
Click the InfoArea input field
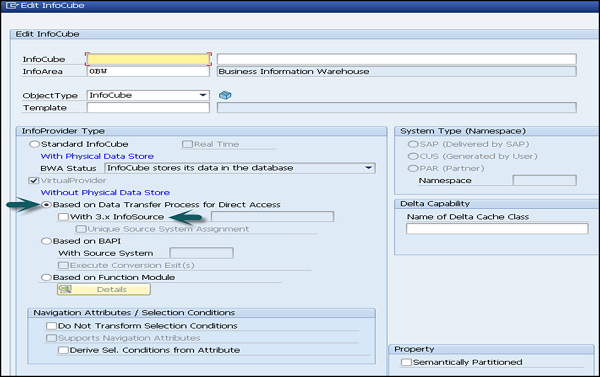point(148,72)
